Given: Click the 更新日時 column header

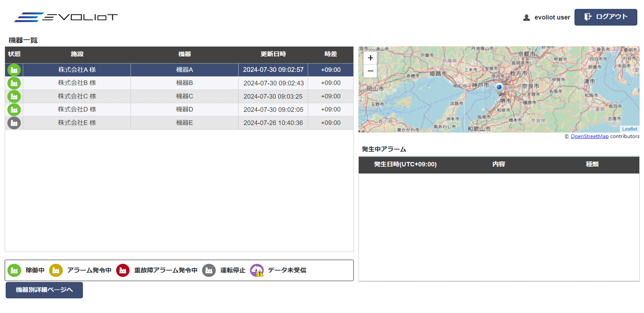Looking at the screenshot, I should [x=273, y=54].
